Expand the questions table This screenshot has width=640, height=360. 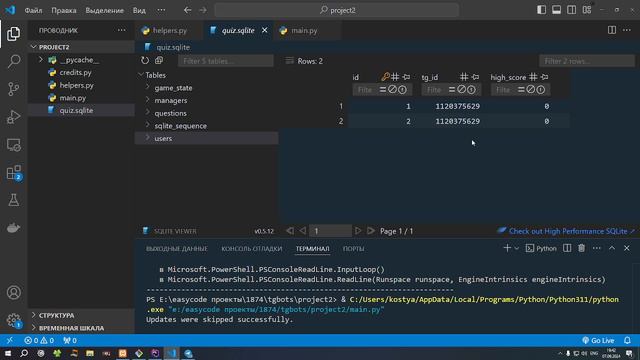(x=148, y=113)
